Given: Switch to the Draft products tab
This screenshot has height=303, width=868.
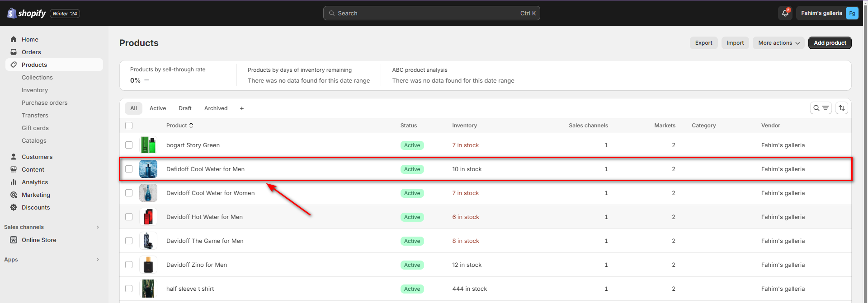Looking at the screenshot, I should pyautogui.click(x=185, y=108).
